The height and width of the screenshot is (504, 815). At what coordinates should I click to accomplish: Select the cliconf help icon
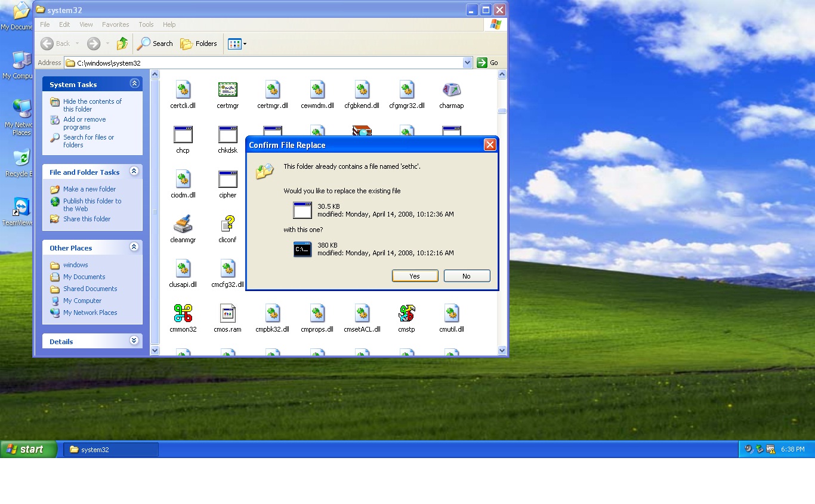pos(227,224)
